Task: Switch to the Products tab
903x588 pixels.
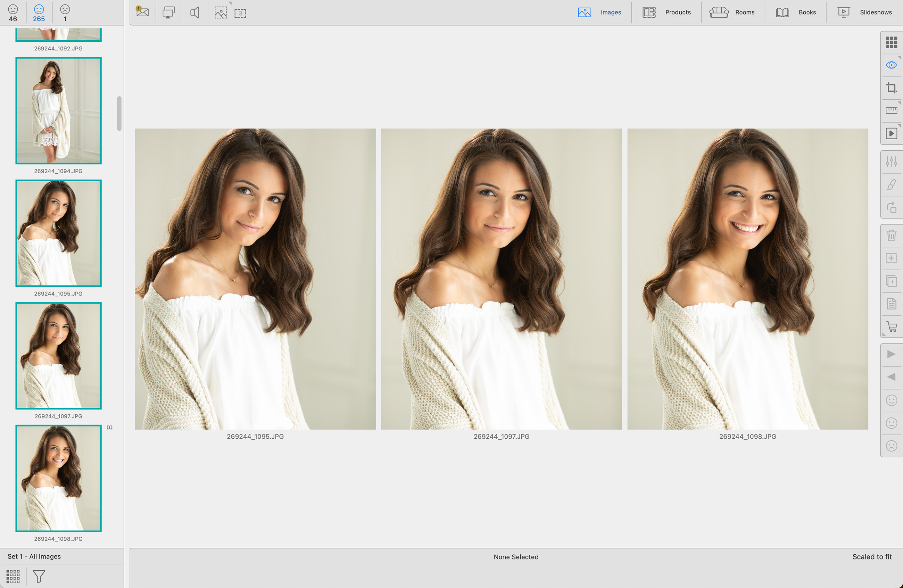Action: pos(666,12)
